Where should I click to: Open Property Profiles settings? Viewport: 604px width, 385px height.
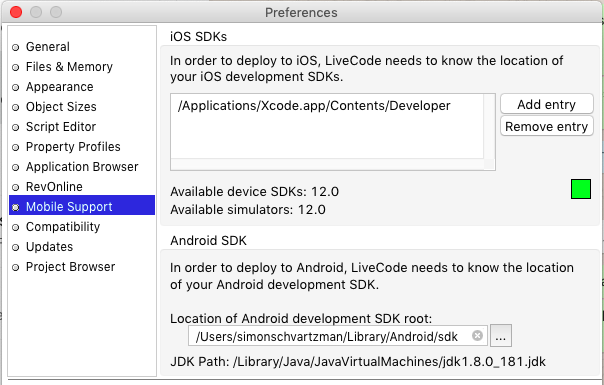tap(82, 147)
